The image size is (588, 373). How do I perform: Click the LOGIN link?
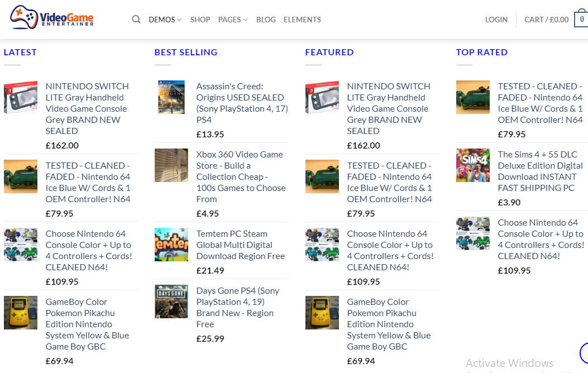[x=496, y=20]
